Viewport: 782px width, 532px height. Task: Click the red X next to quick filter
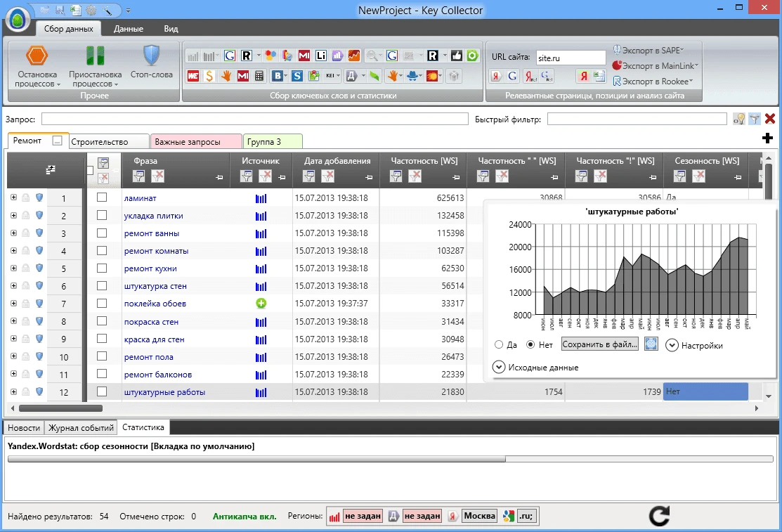tap(770, 119)
